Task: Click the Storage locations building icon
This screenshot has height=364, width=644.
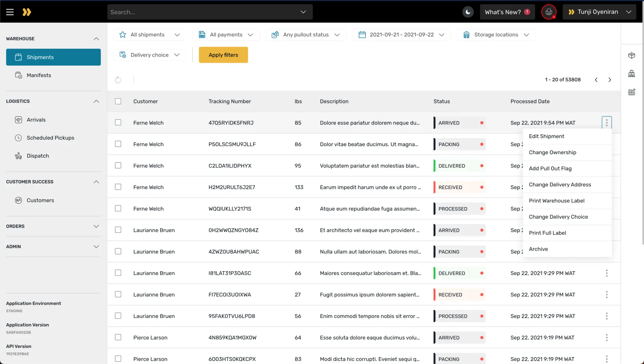Action: pyautogui.click(x=466, y=35)
